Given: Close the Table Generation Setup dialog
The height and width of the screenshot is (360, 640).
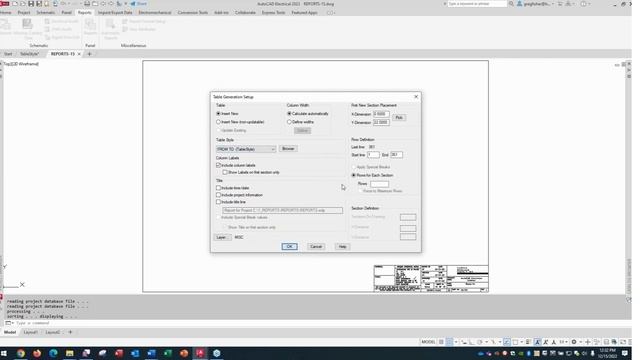Looking at the screenshot, I should [x=416, y=97].
